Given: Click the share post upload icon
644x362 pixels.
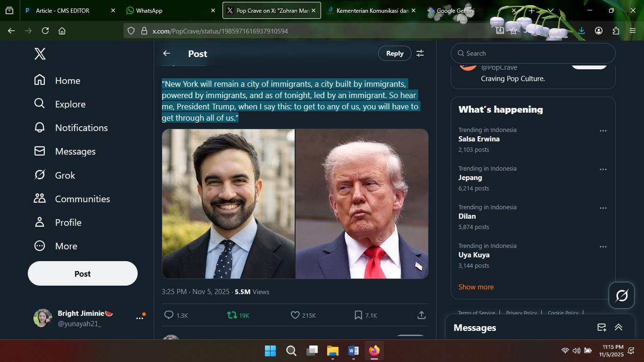Looking at the screenshot, I should point(421,315).
